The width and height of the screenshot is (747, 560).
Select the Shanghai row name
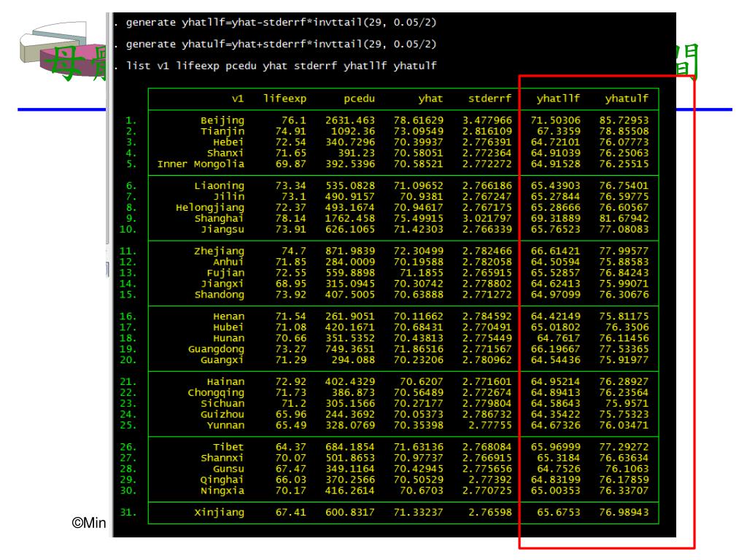[x=219, y=219]
